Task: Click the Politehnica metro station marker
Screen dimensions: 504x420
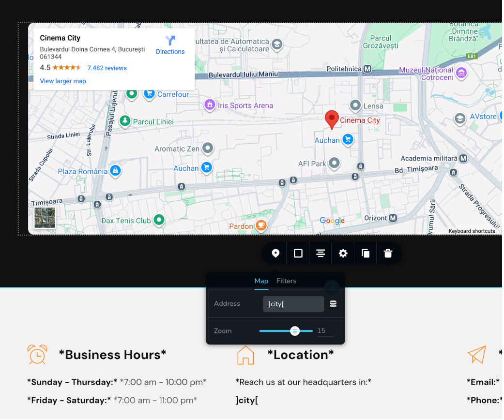Action: tap(367, 69)
